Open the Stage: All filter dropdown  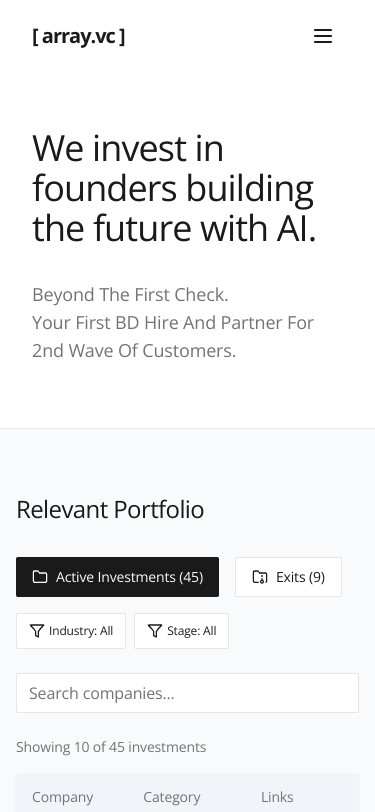[181, 631]
